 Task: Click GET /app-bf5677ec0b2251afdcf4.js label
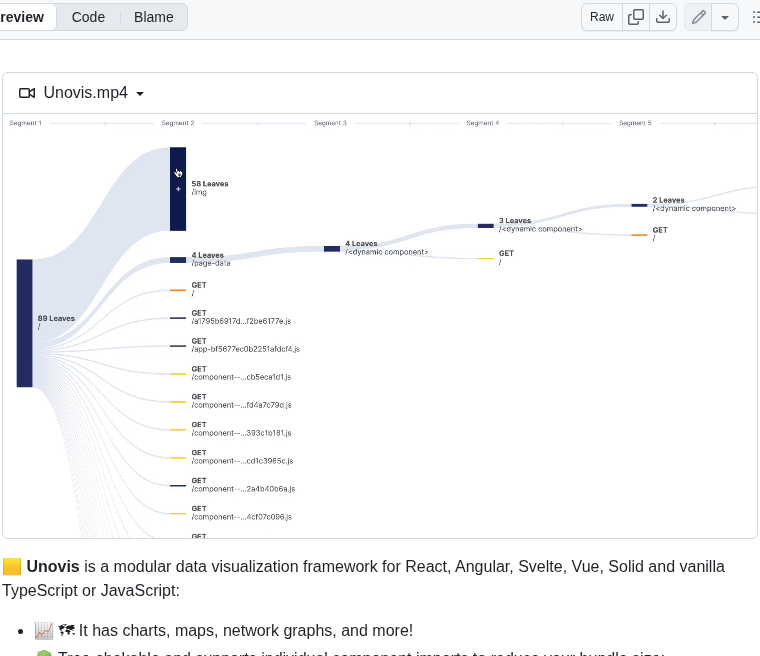246,345
